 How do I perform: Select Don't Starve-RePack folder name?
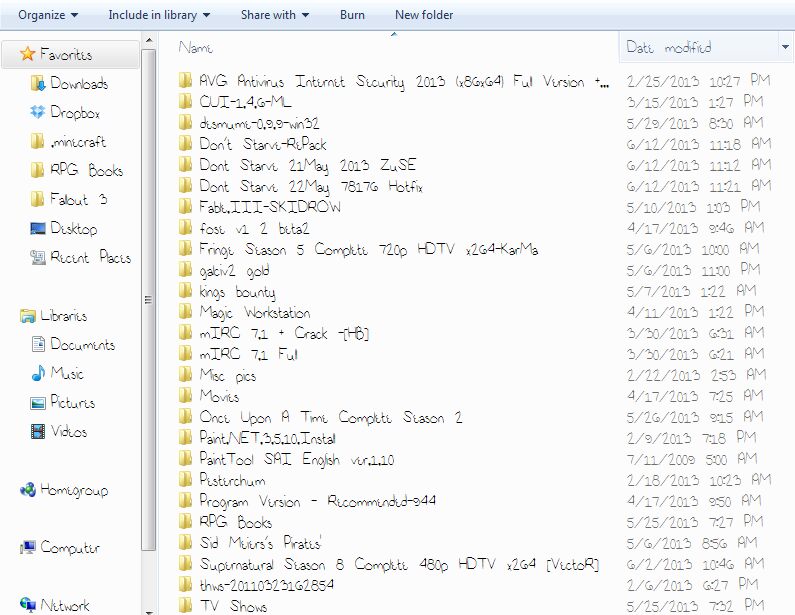(263, 144)
